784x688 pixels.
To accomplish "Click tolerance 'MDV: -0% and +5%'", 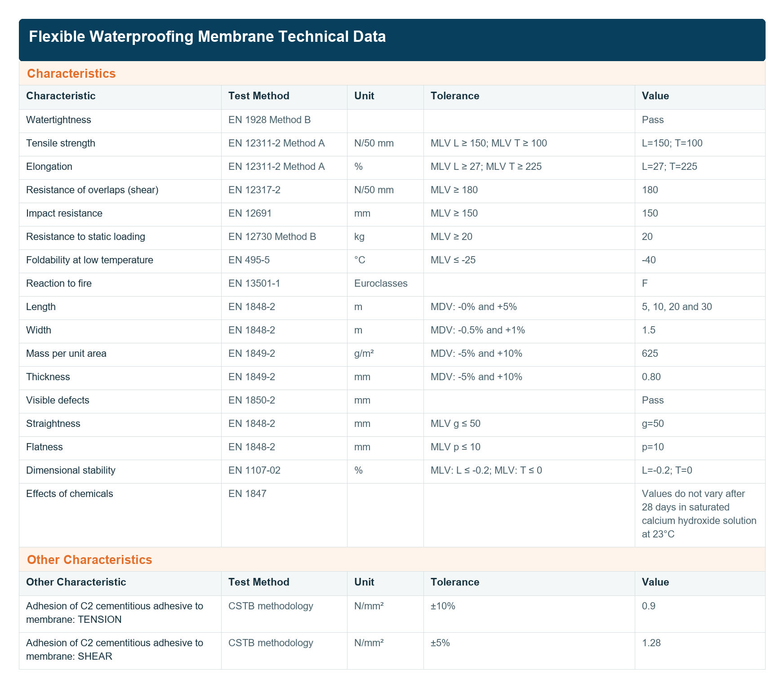I will tap(474, 306).
